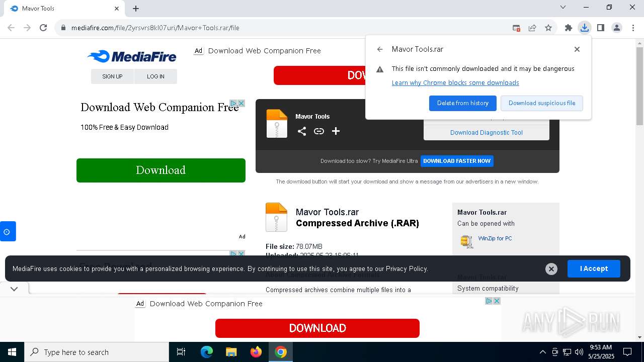The height and width of the screenshot is (362, 644).
Task: Click the AdChoices icon on bottom ad
Action: [x=489, y=301]
